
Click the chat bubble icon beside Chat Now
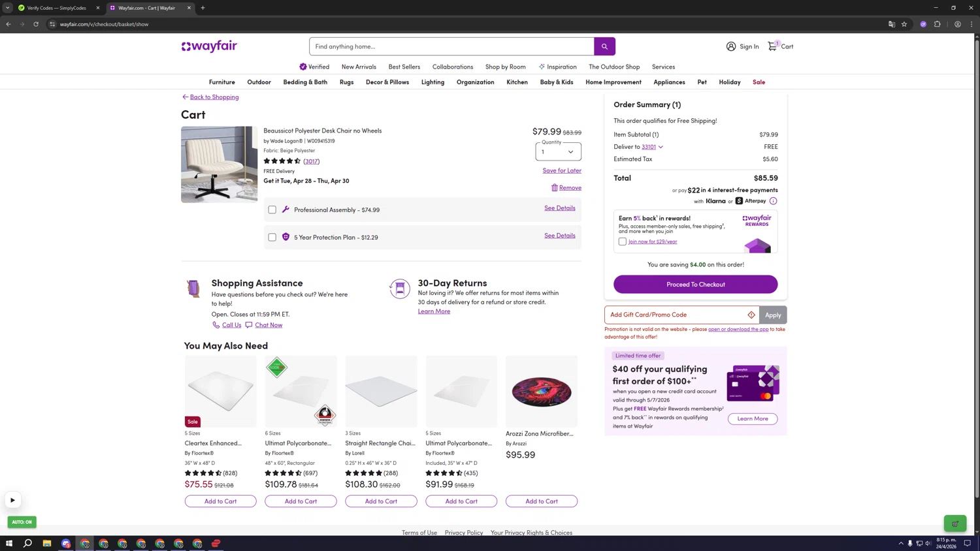pyautogui.click(x=249, y=325)
